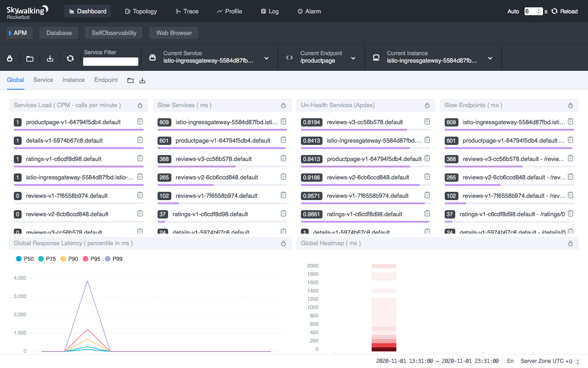Click the P90 yellow color legend dot
Viewport: 588px width, 368px height.
63,259
